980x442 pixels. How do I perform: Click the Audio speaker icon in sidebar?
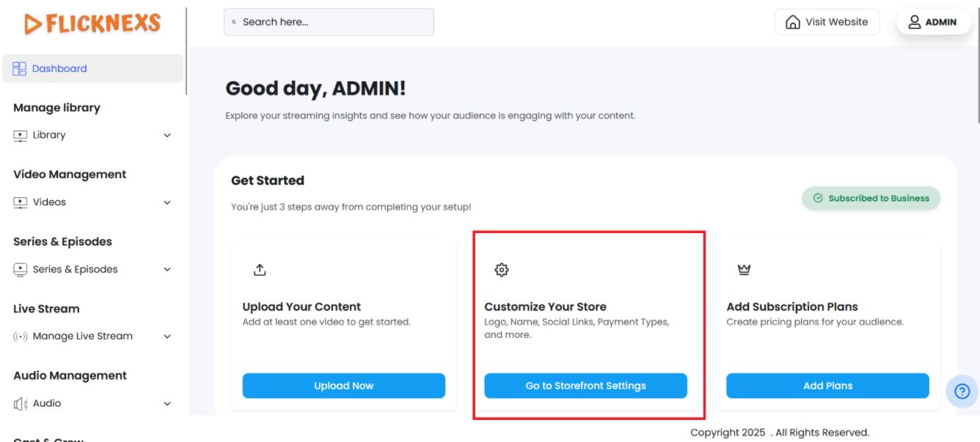pos(20,404)
